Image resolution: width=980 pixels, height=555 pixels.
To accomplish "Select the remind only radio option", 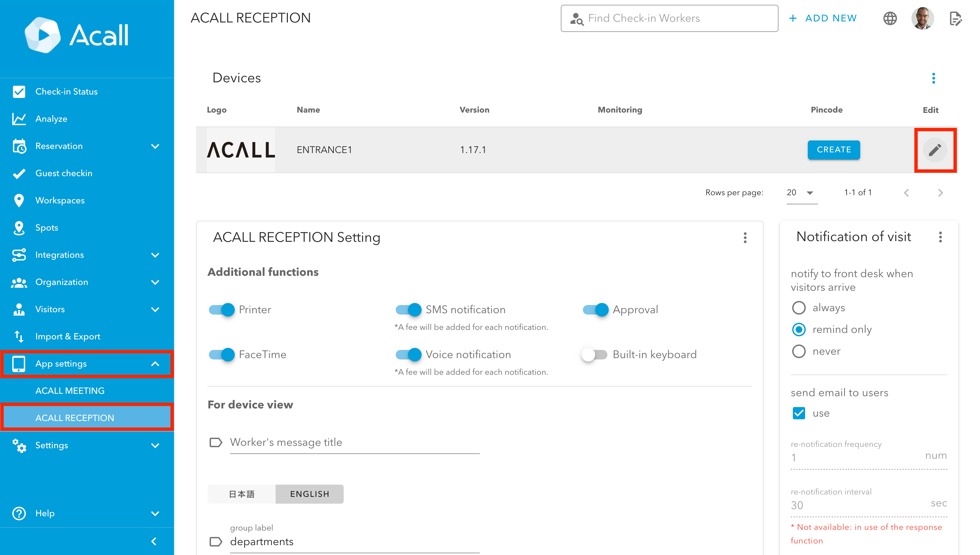I will click(799, 329).
